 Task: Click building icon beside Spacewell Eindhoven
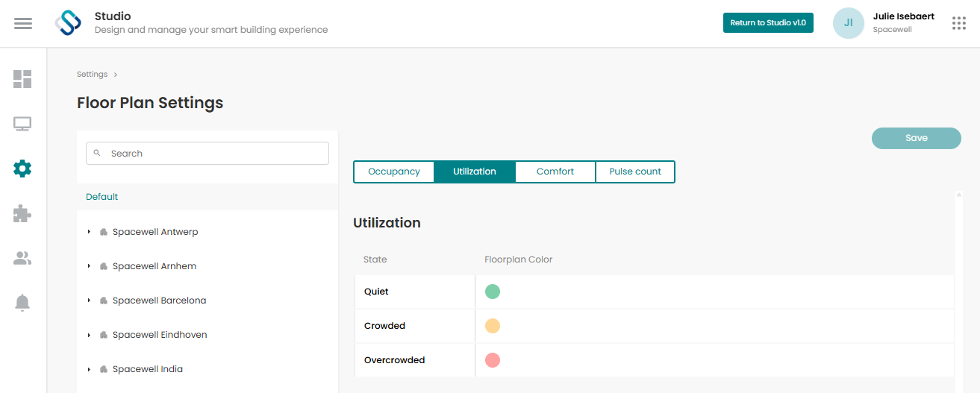104,335
